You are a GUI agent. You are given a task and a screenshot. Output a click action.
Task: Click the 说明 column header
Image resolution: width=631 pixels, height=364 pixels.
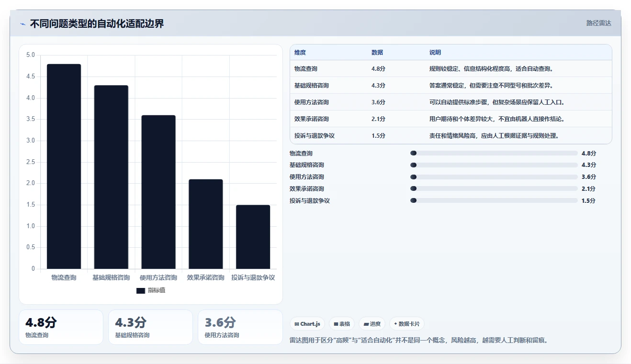pyautogui.click(x=435, y=53)
